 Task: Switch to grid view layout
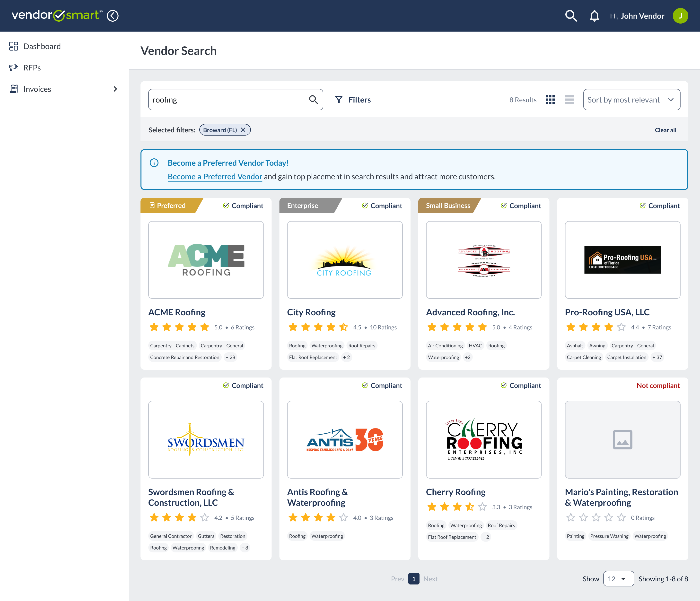click(x=550, y=100)
